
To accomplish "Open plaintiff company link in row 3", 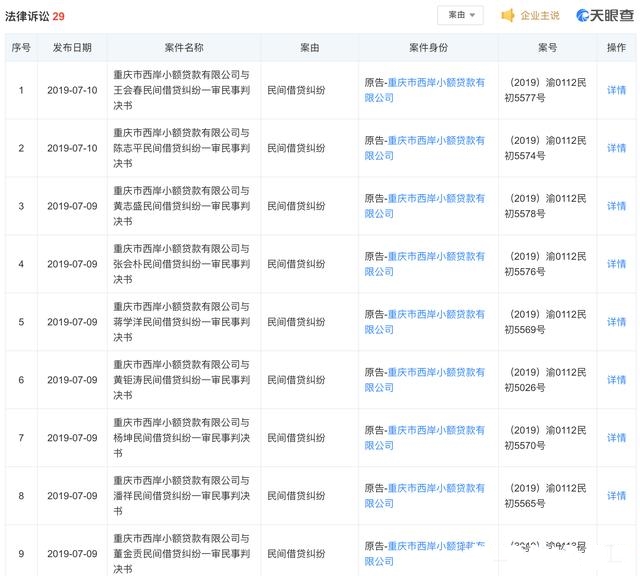I will coord(424,206).
